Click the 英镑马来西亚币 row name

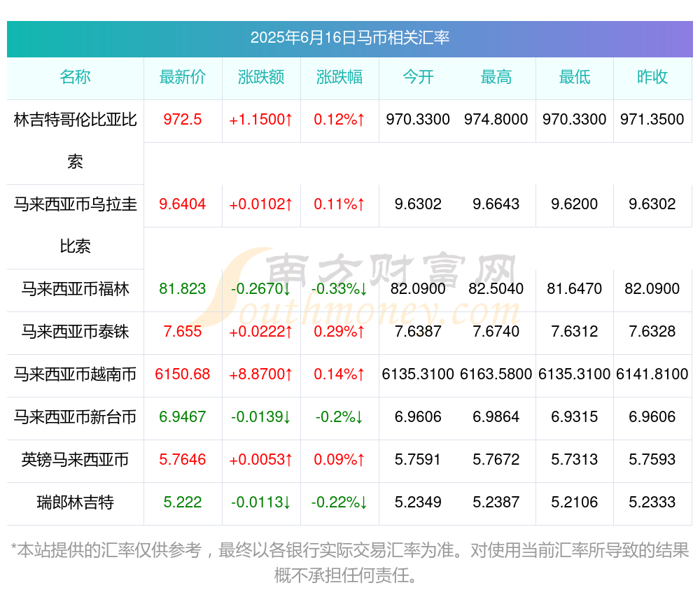tap(75, 460)
